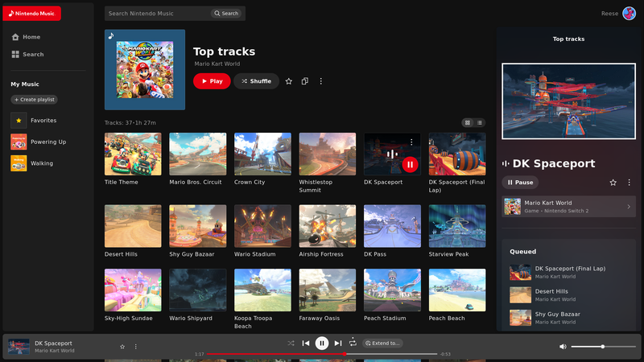This screenshot has height=362, width=644.
Task: Mute the volume speaker icon
Action: pos(563,347)
